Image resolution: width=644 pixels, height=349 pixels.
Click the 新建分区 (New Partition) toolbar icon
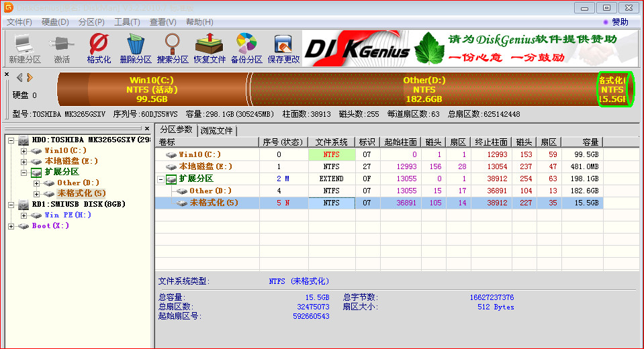point(25,48)
